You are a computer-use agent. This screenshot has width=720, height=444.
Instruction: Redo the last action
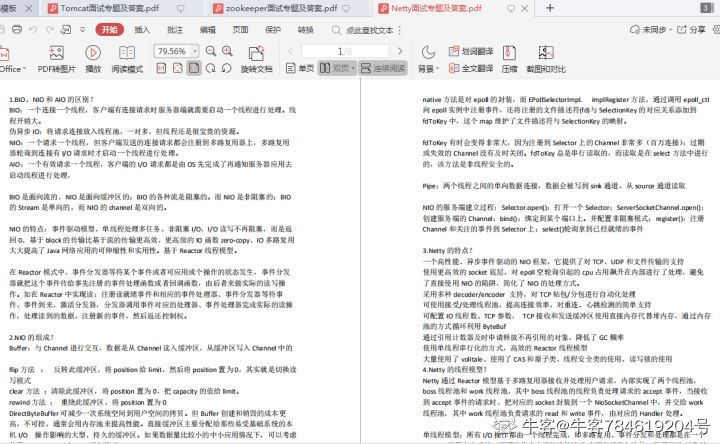coord(50,29)
